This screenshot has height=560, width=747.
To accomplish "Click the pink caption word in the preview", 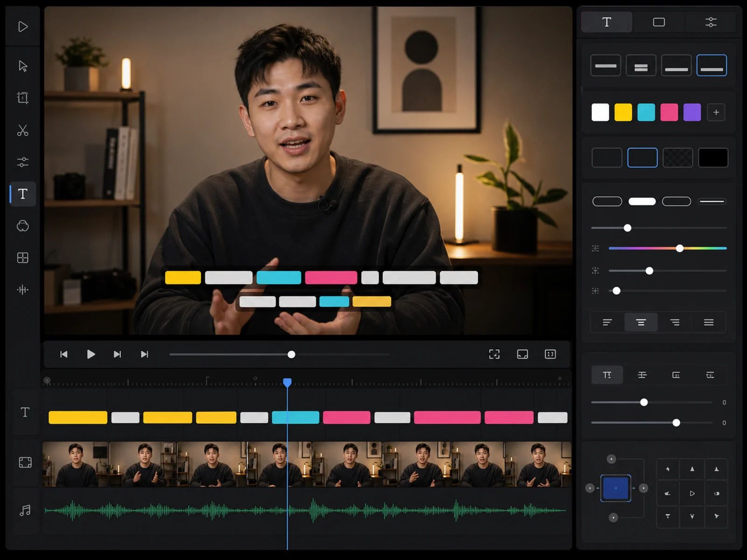I will click(x=331, y=278).
